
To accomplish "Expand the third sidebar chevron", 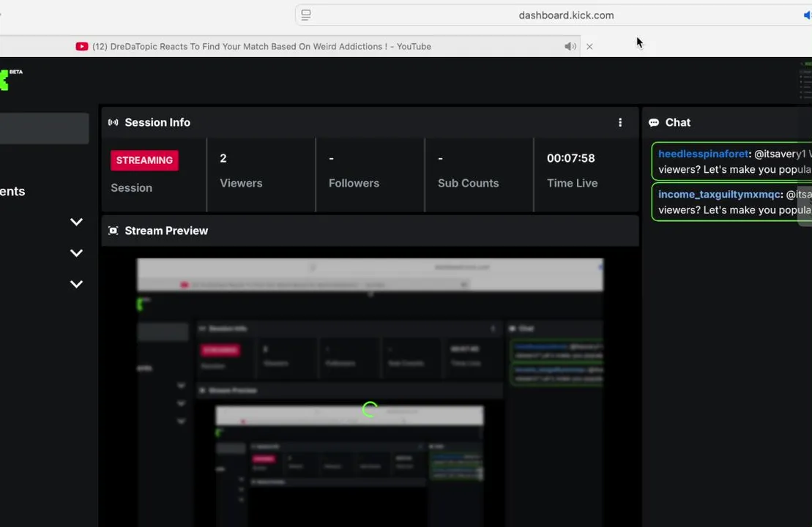I will pyautogui.click(x=76, y=284).
